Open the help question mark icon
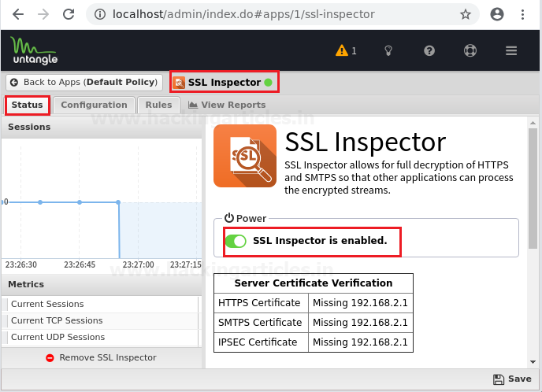 429,50
